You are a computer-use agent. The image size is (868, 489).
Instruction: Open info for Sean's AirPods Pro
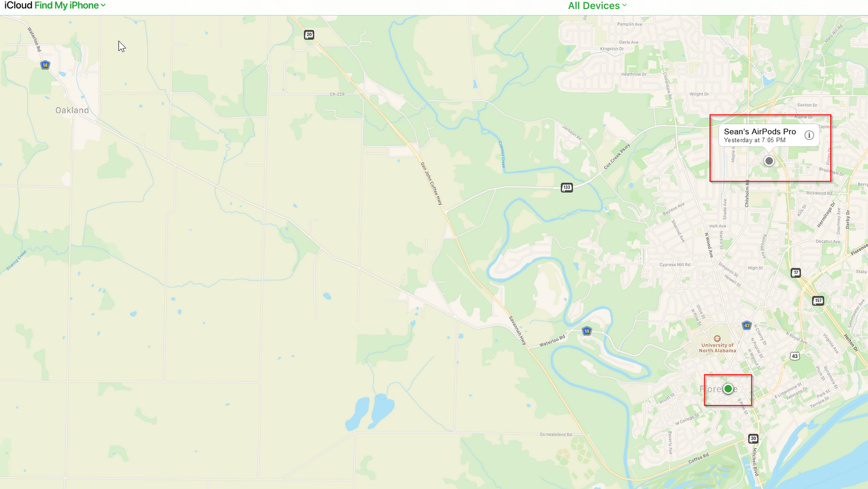pos(809,135)
